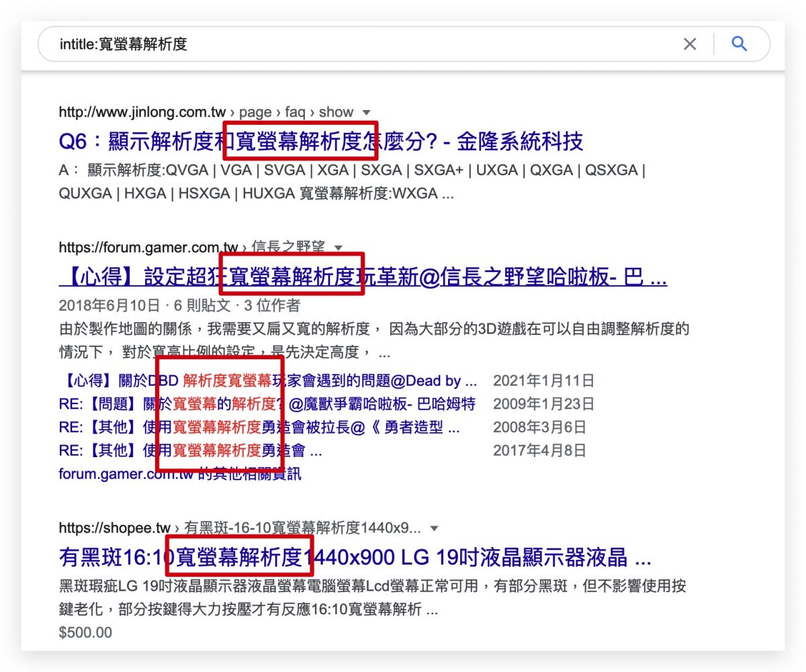Open the 勇者造型 sublink dated 2008年3月6日
The image size is (806, 672).
tap(259, 427)
